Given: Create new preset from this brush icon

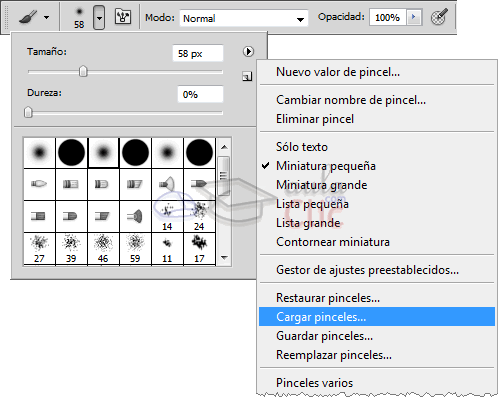Looking at the screenshot, I should point(247,77).
